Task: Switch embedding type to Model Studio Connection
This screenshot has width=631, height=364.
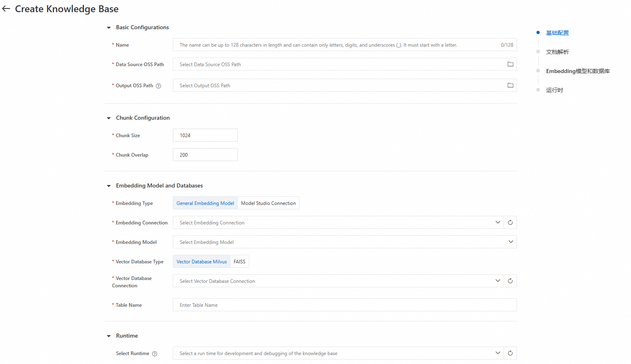Action: click(x=268, y=203)
